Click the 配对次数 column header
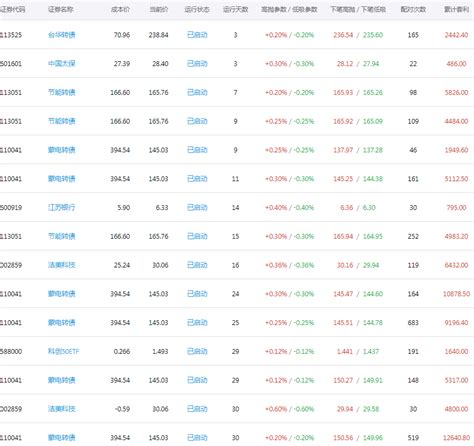The height and width of the screenshot is (446, 474). 413,9
